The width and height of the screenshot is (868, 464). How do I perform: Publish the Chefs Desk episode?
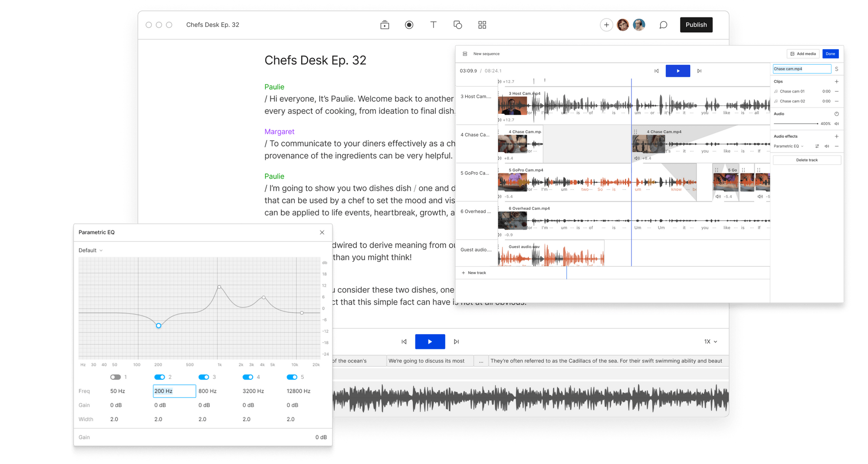click(696, 25)
